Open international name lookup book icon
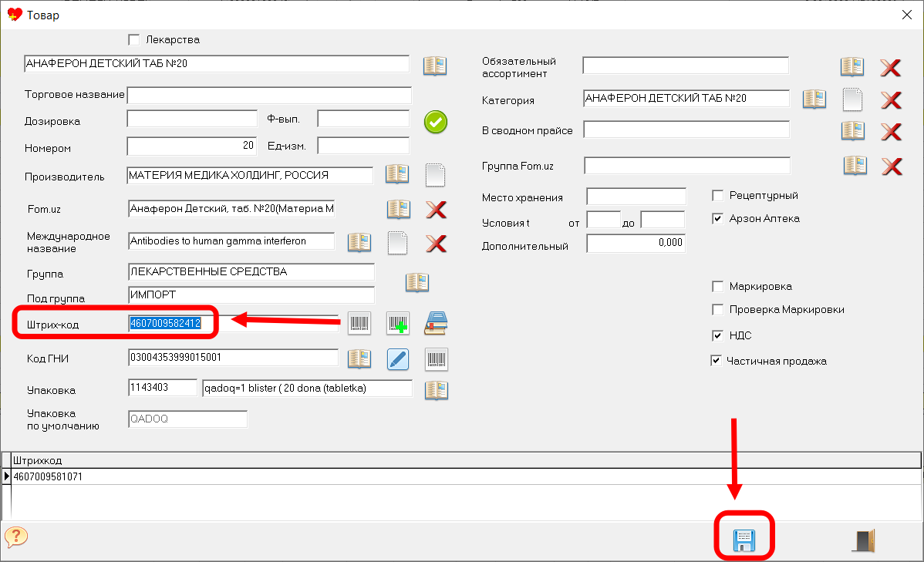 359,242
